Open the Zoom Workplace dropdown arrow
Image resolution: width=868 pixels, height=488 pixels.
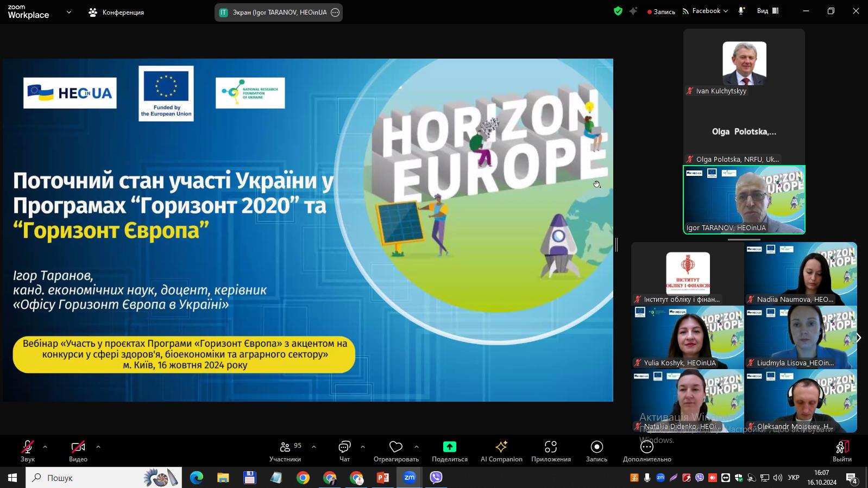(x=69, y=12)
